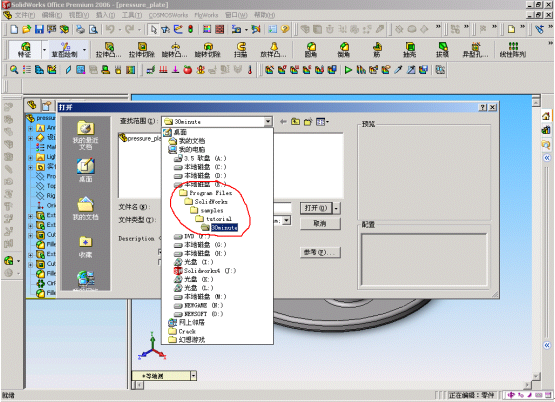Collapse the 查找范围 look-in dropdown arrow

(x=268, y=121)
